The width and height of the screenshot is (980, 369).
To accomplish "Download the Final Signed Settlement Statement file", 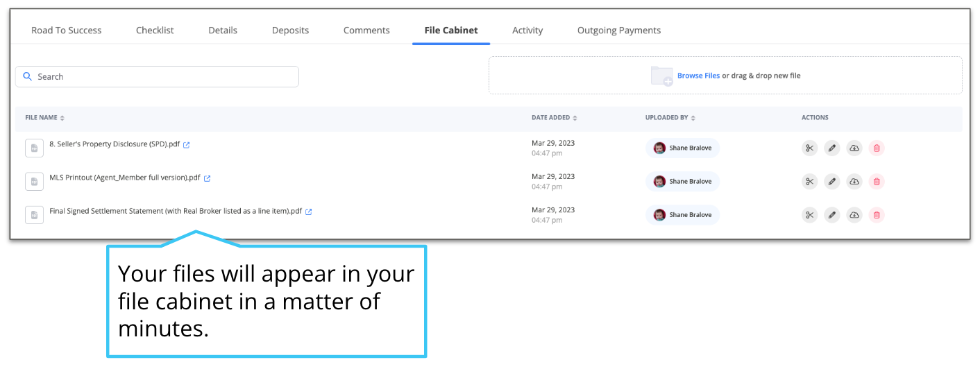I will (854, 215).
